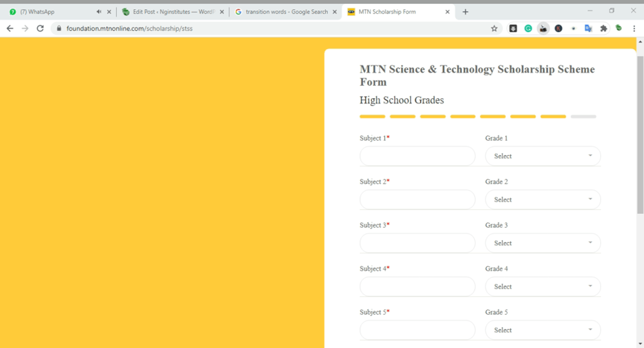Viewport: 644px width, 348px height.
Task: Close the WhatsApp tab
Action: click(x=109, y=12)
